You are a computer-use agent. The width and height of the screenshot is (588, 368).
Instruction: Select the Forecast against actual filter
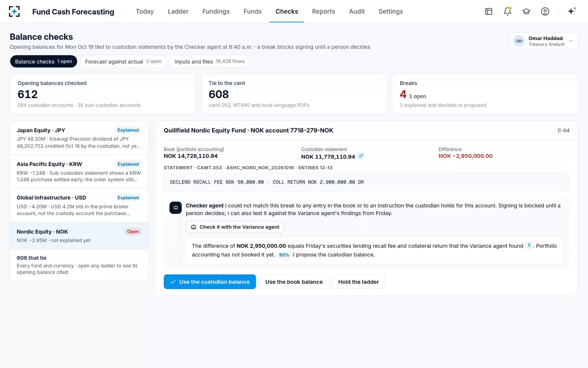coord(123,61)
